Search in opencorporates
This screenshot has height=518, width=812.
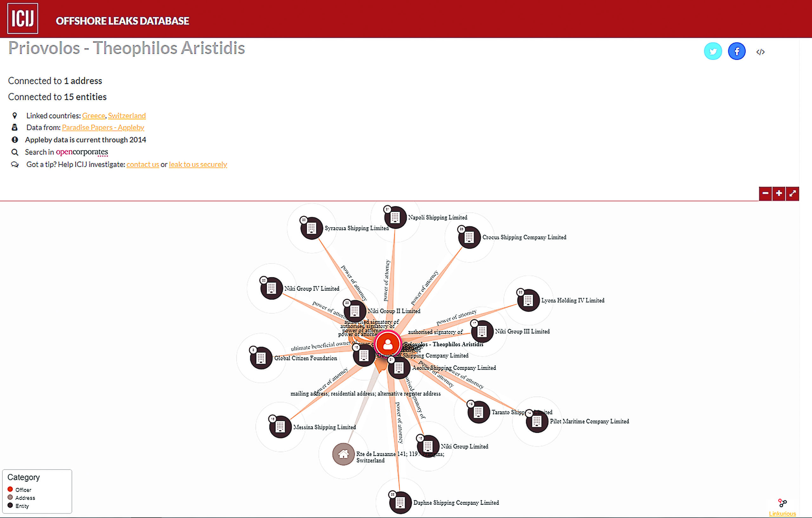coord(82,152)
